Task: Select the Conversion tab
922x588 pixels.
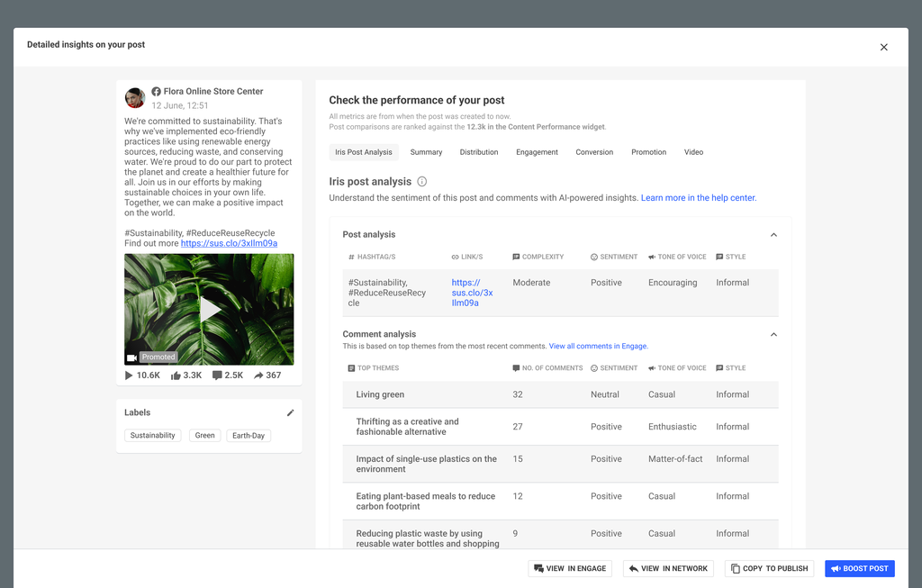Action: [x=594, y=152]
